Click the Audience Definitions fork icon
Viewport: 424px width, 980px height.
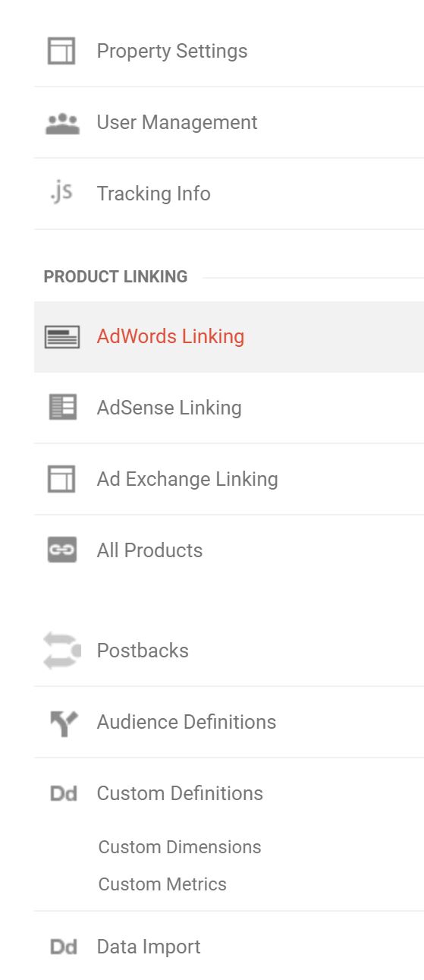62,723
